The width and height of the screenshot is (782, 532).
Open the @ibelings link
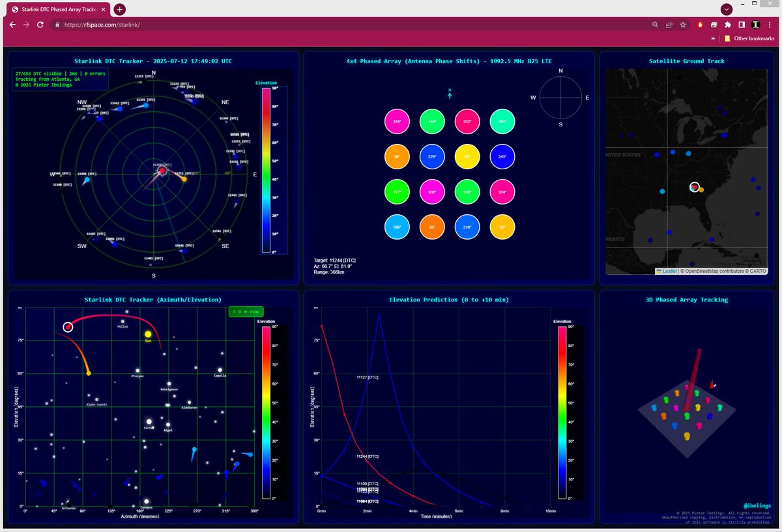point(757,505)
